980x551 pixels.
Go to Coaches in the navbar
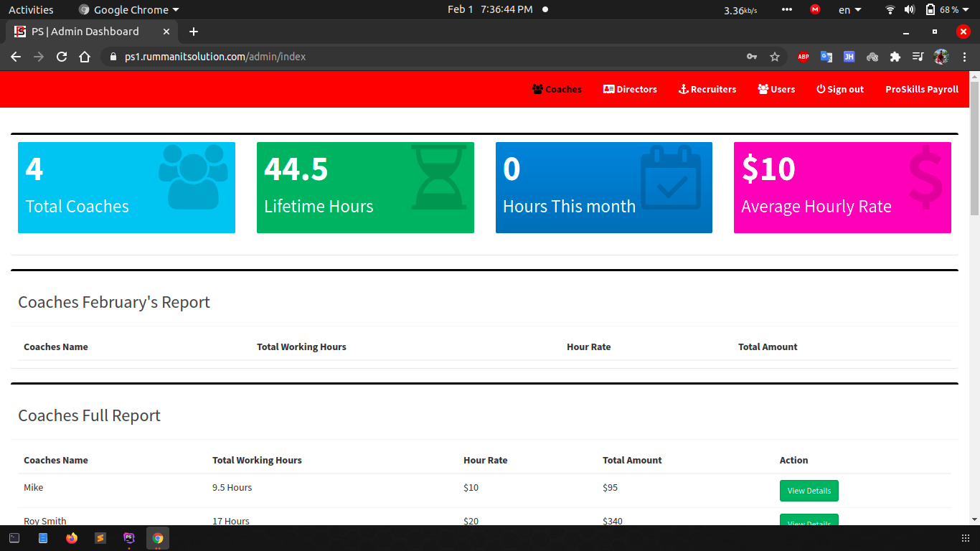tap(557, 90)
